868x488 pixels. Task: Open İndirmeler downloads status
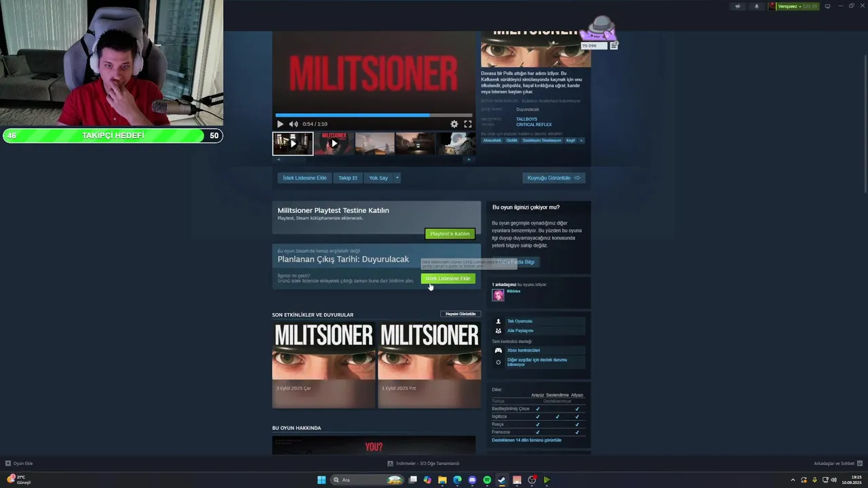click(x=423, y=464)
